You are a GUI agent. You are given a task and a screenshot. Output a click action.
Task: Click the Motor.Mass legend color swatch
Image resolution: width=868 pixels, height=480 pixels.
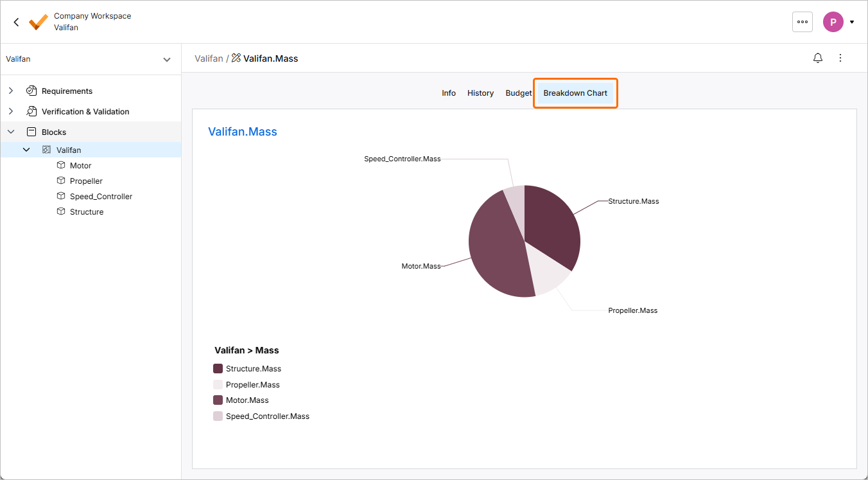[x=218, y=400]
